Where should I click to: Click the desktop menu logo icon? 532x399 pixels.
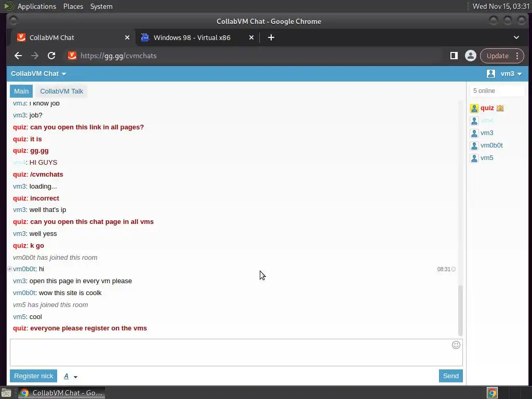pos(8,6)
